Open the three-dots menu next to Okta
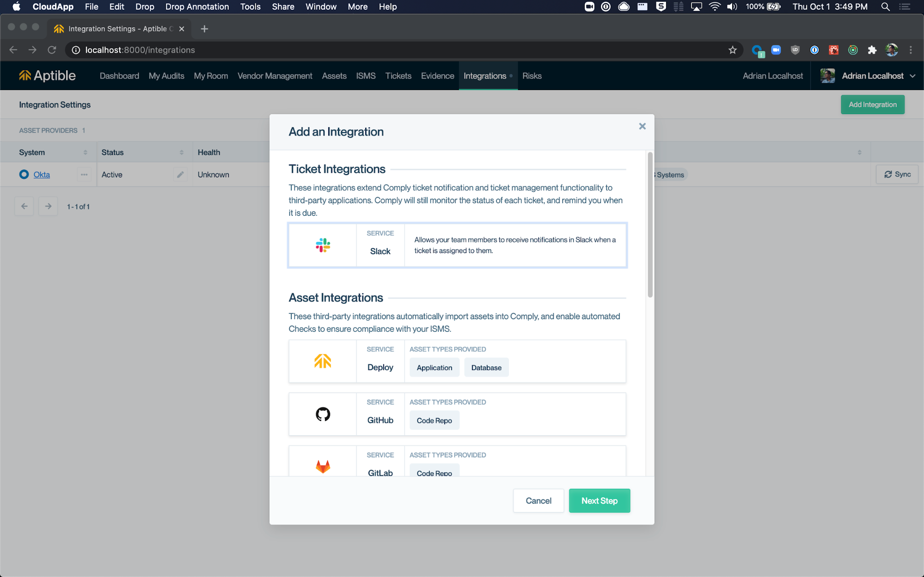This screenshot has height=577, width=924. (84, 175)
